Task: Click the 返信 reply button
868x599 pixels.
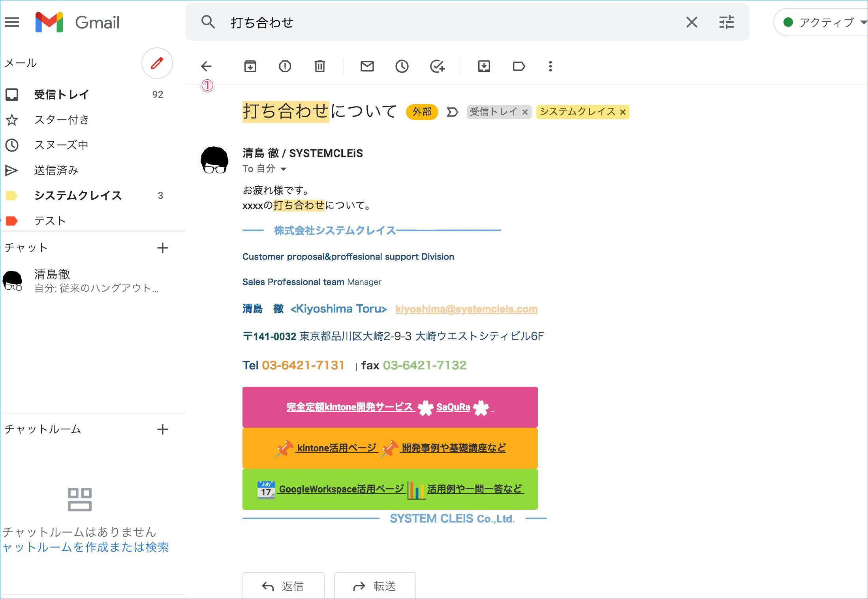Action: [x=283, y=586]
